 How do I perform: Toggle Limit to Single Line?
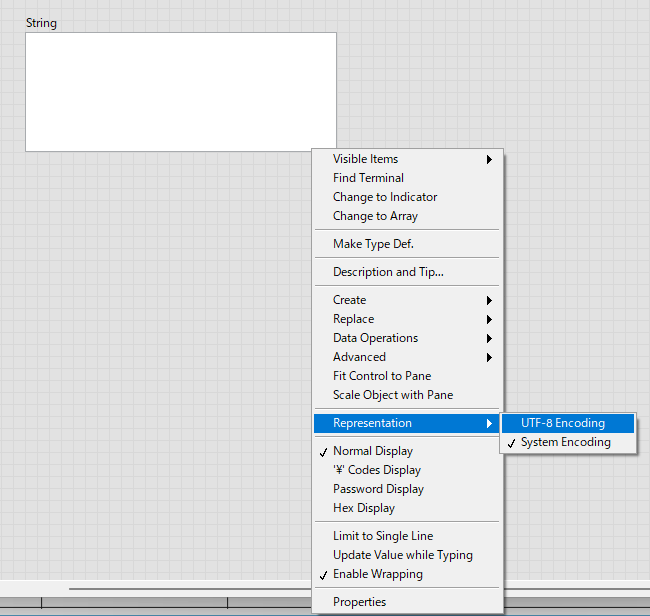(407, 536)
